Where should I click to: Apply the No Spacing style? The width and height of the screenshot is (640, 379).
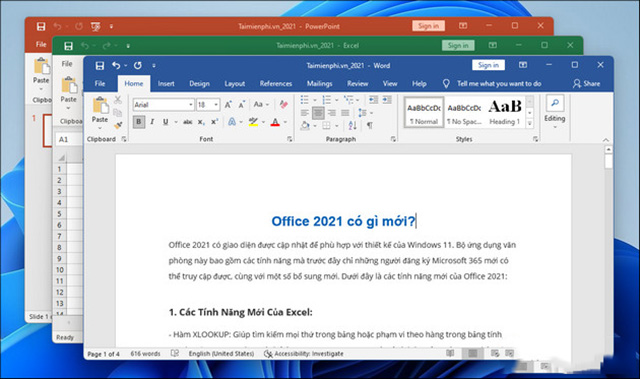tap(464, 112)
